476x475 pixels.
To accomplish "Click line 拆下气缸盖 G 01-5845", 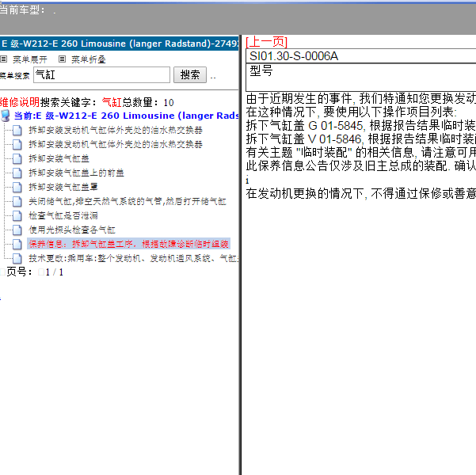I will pyautogui.click(x=360, y=125).
